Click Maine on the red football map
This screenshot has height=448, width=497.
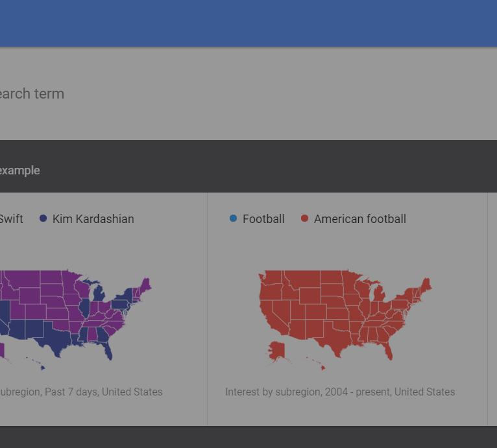pos(426,285)
